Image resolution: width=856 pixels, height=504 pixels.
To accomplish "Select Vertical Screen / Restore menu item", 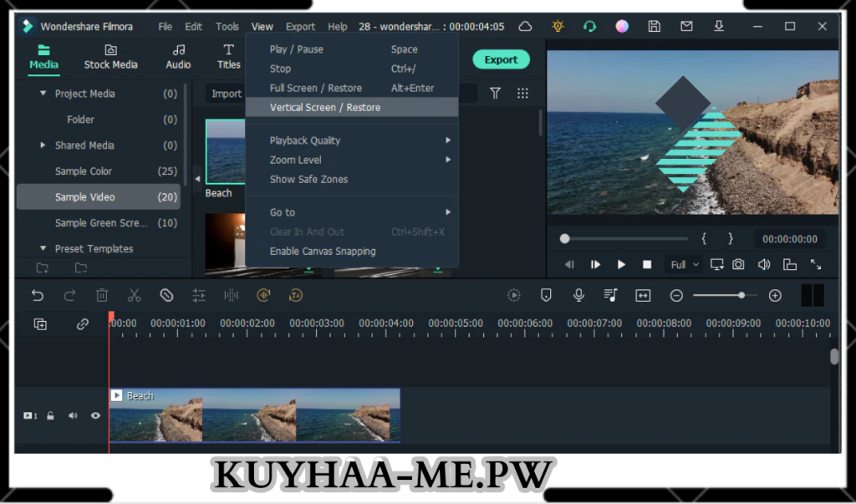I will (352, 108).
